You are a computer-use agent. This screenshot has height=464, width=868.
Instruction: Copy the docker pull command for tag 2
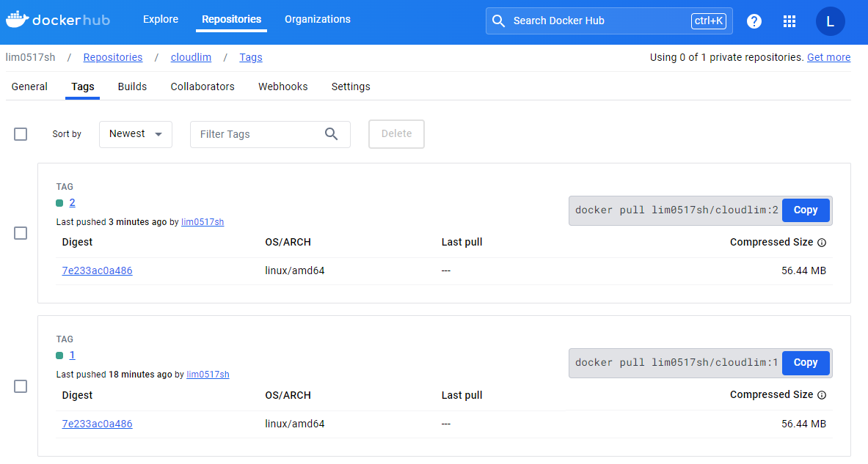click(806, 210)
